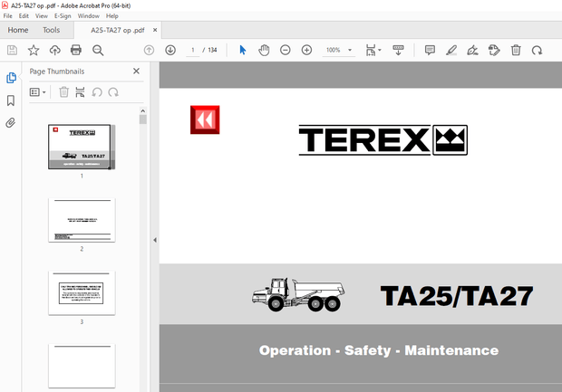Select the page 3 thumbnail
The width and height of the screenshot is (562, 392).
(x=82, y=292)
